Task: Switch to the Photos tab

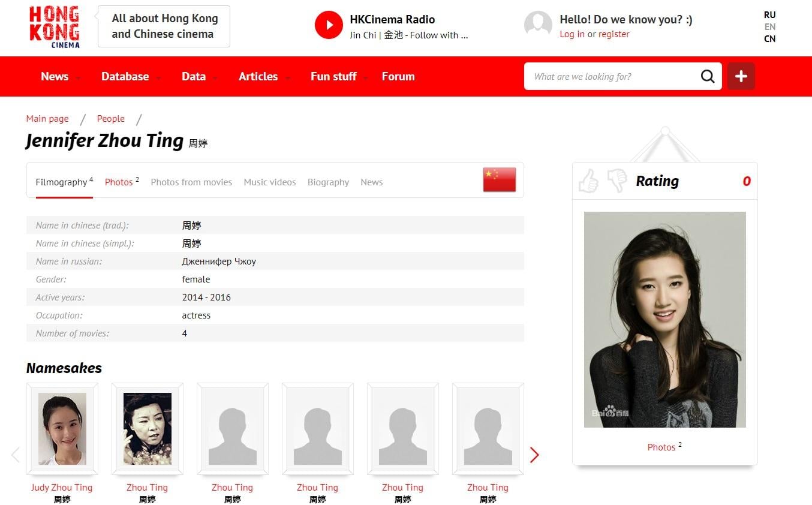Action: (119, 182)
